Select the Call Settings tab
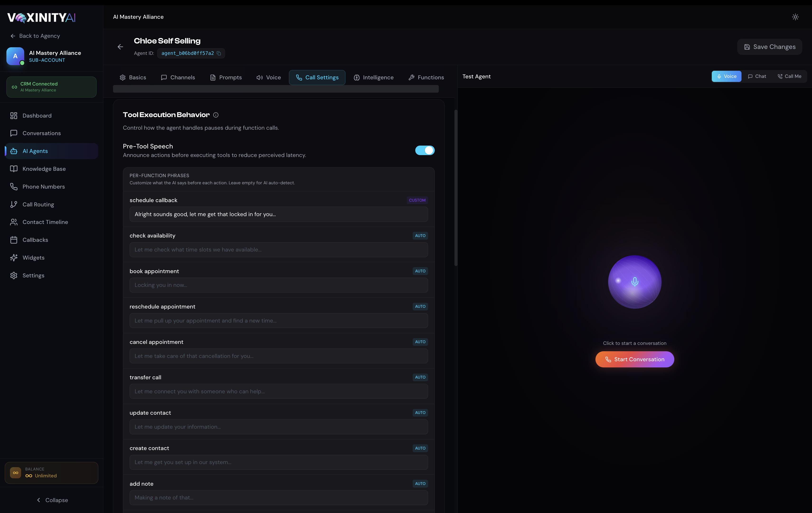Image resolution: width=812 pixels, height=513 pixels. pyautogui.click(x=317, y=78)
